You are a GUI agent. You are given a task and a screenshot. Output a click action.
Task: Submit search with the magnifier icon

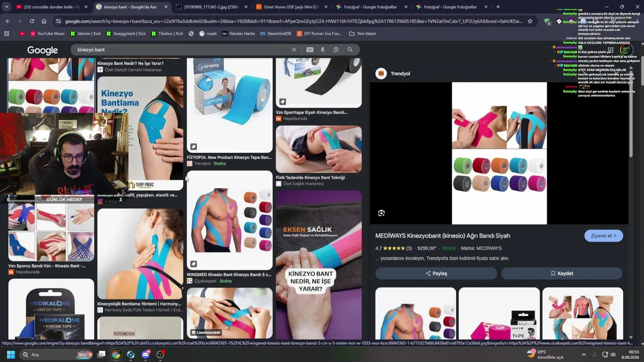tap(350, 50)
